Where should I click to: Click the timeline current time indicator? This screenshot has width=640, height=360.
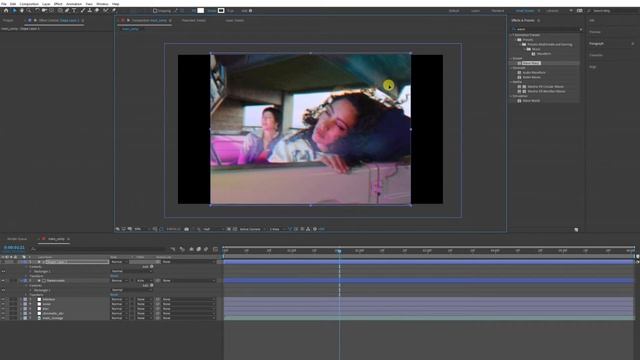pos(339,251)
